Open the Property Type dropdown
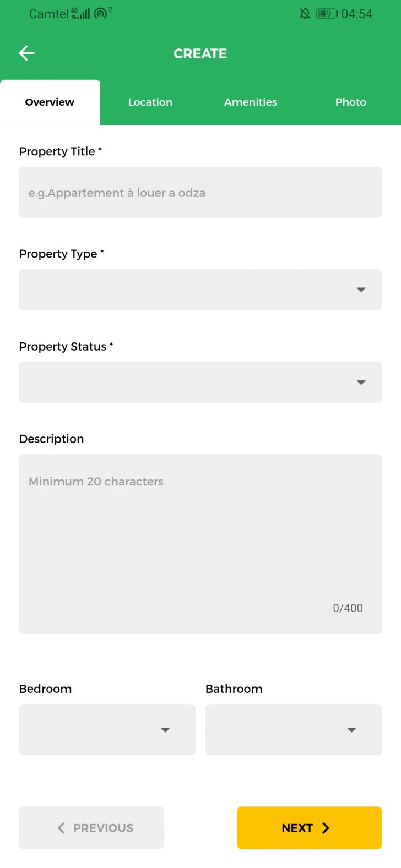The height and width of the screenshot is (868, 401). (x=200, y=290)
